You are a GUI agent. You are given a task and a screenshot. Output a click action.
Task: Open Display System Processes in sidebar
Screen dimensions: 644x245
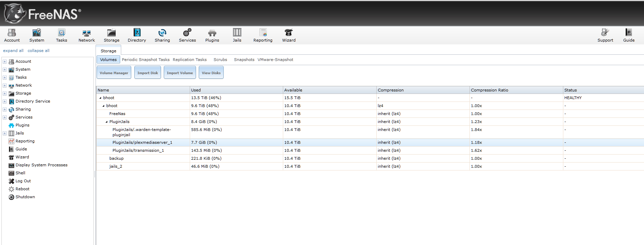point(42,165)
